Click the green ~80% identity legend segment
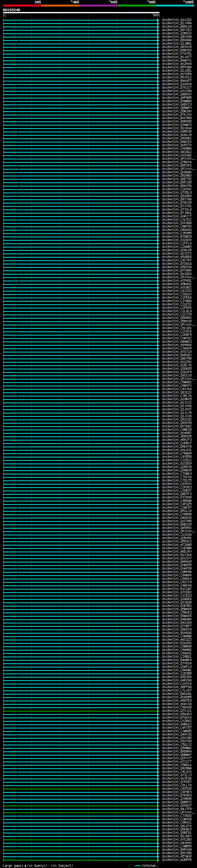 (x=137, y=6)
